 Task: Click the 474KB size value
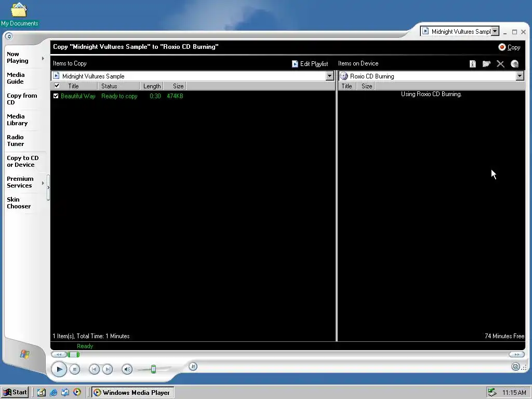(175, 96)
